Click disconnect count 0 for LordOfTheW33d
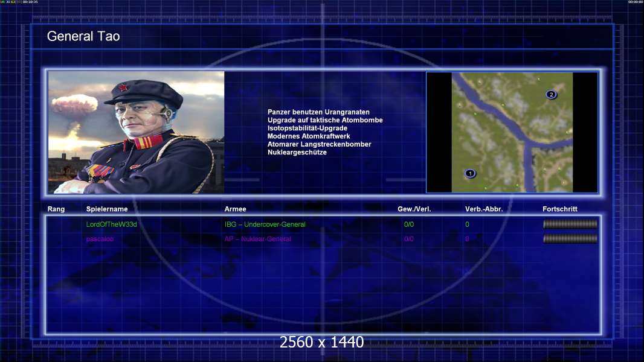644x362 pixels. coord(467,224)
